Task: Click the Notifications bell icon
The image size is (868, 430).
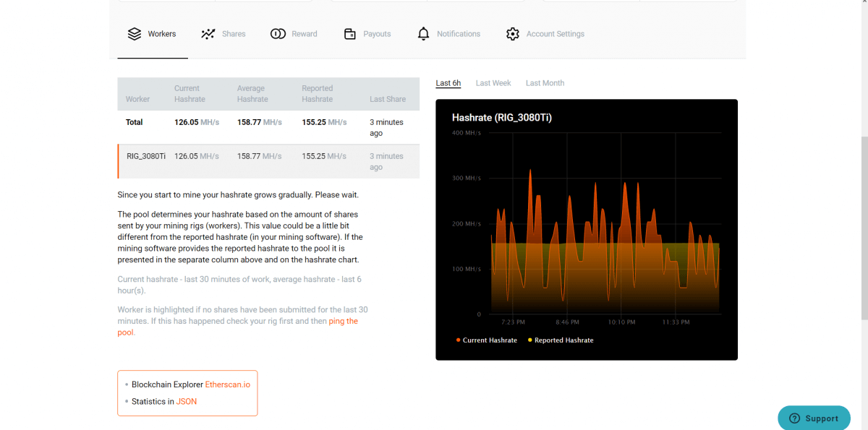Action: [424, 34]
